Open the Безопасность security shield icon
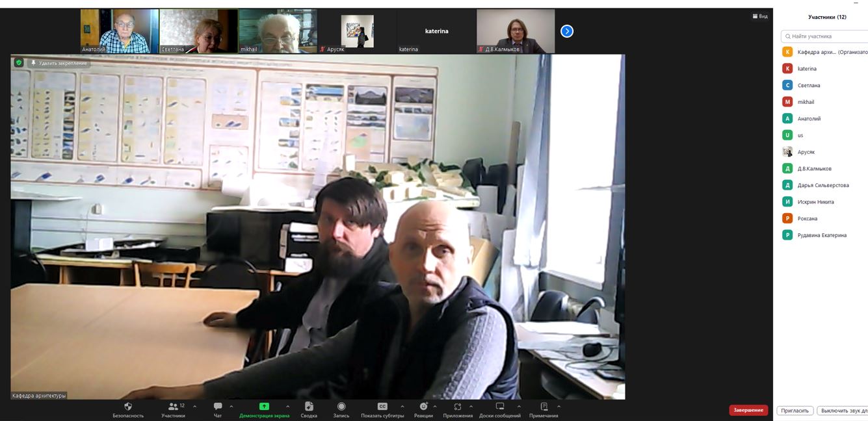Screen dimensions: 868x421 pos(128,407)
